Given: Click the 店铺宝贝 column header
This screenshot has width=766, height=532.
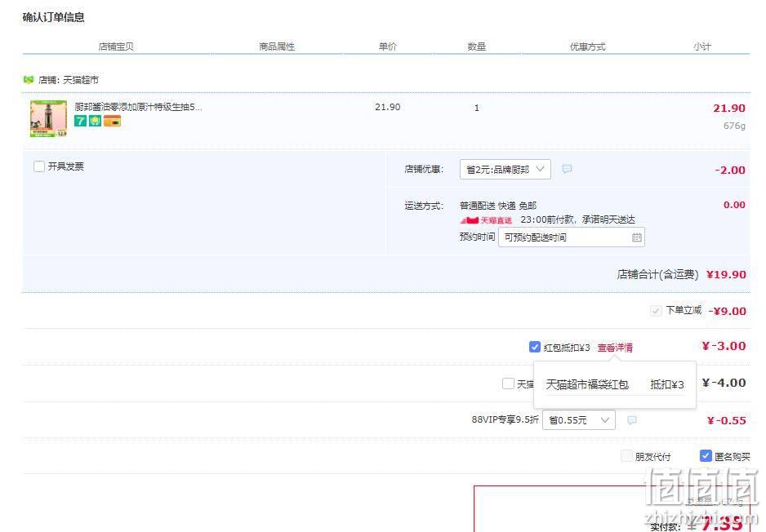Looking at the screenshot, I should tap(116, 47).
